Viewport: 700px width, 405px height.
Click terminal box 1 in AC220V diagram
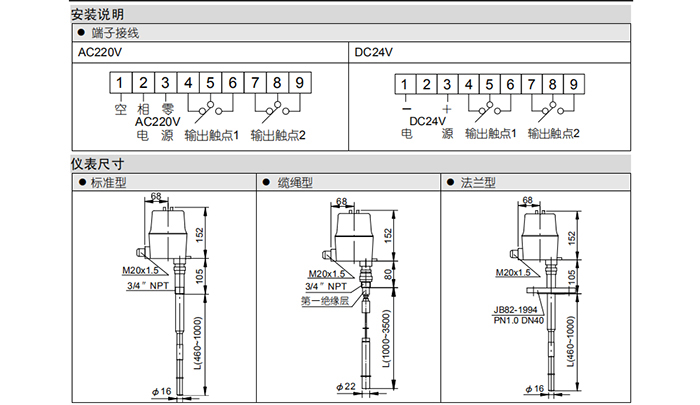coord(120,84)
